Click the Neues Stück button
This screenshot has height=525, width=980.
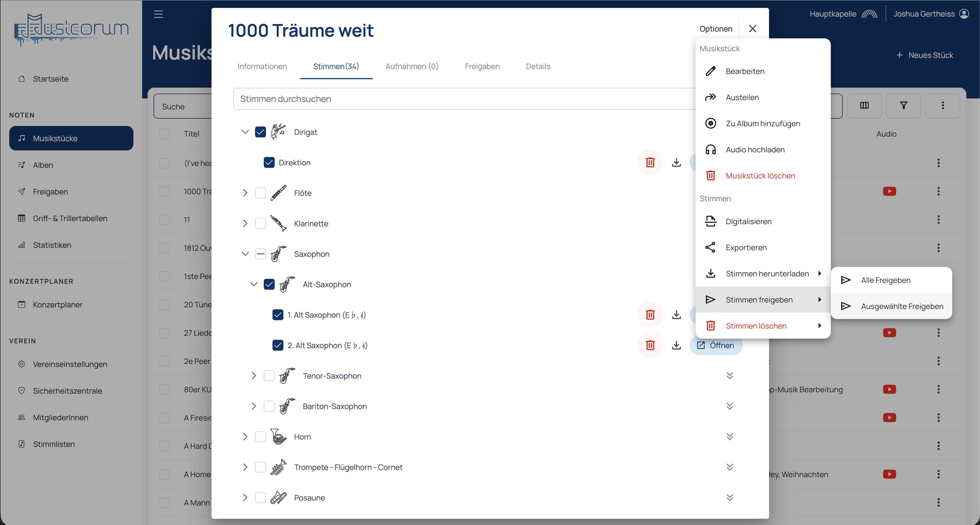click(x=924, y=55)
